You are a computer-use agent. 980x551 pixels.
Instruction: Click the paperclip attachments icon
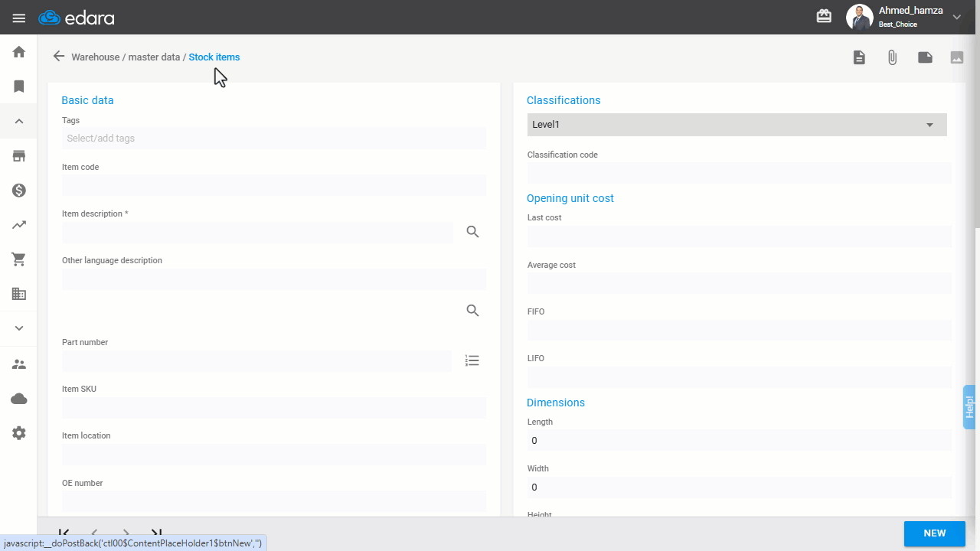click(892, 57)
